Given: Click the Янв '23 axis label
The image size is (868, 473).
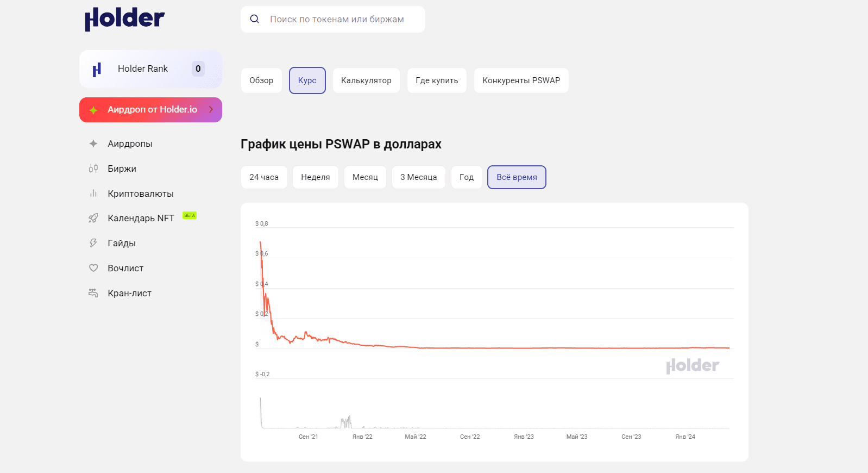Looking at the screenshot, I should point(524,437).
